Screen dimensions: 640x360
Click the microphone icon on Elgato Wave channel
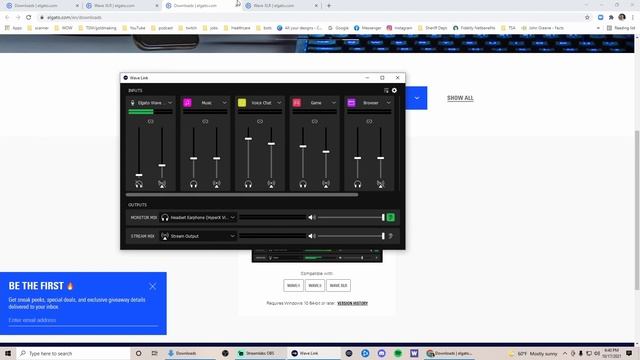(x=132, y=103)
